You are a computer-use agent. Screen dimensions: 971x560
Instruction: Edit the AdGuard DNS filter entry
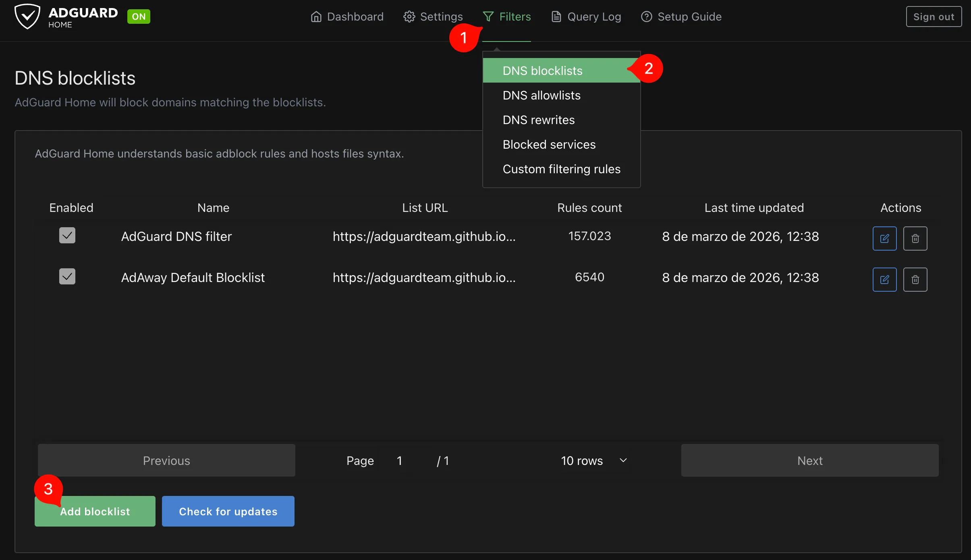884,239
